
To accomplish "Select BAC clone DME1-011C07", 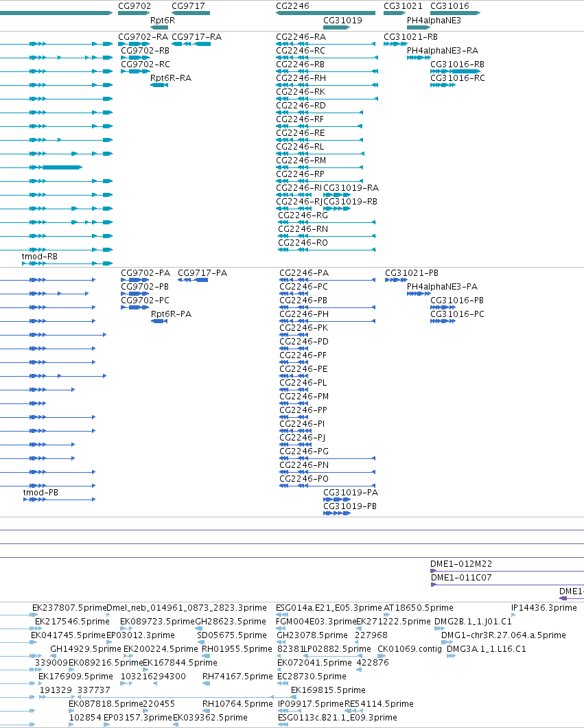I will coord(461,578).
